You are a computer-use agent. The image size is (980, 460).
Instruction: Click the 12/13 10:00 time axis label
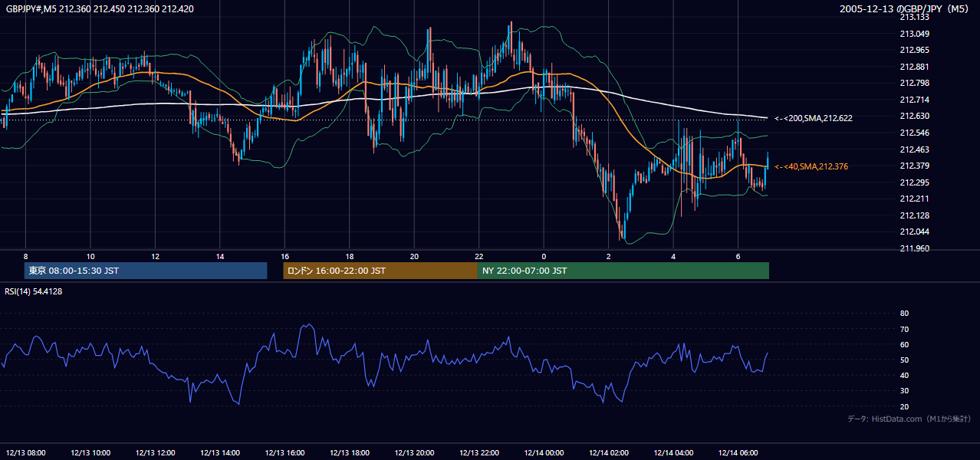[90, 453]
